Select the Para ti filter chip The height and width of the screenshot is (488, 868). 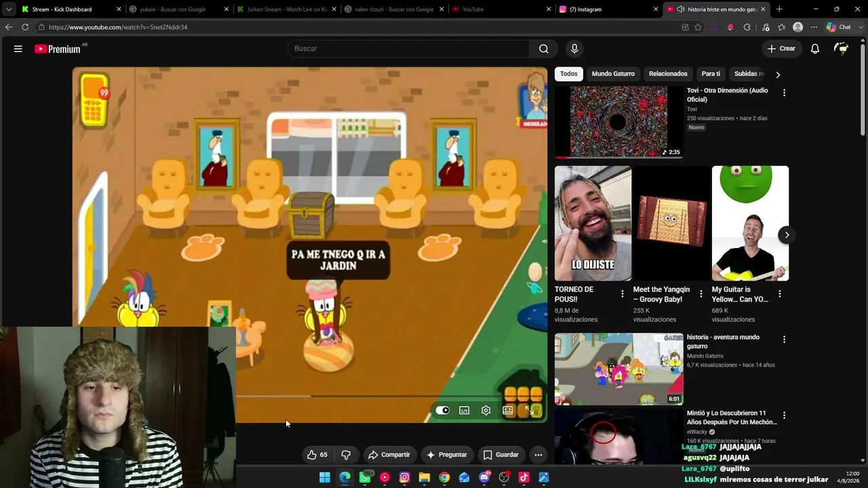tap(711, 74)
